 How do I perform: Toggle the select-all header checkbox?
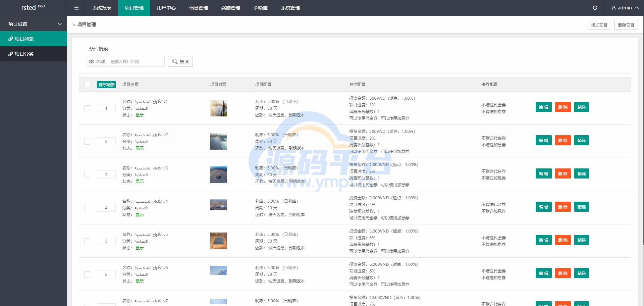87,85
